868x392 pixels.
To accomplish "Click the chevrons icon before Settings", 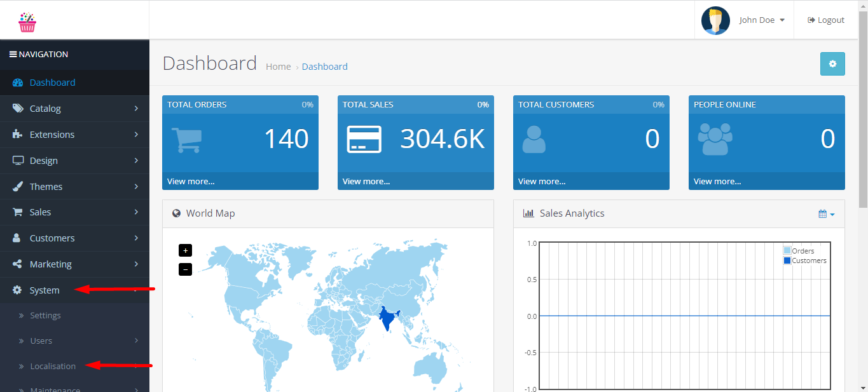I will click(x=21, y=316).
